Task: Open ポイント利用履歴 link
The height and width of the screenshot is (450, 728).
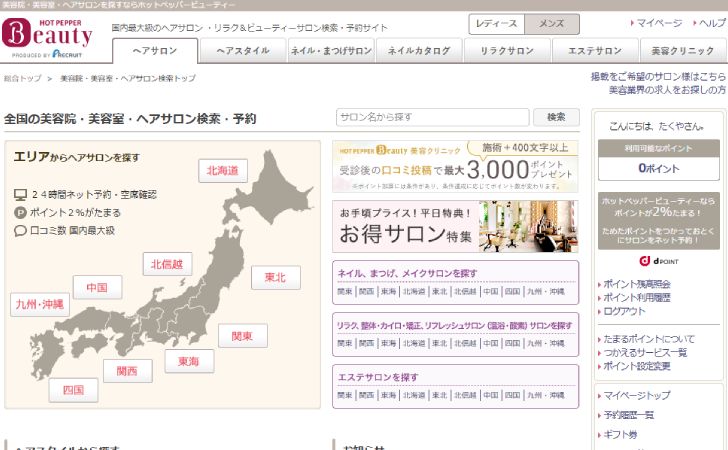Action: (x=638, y=298)
